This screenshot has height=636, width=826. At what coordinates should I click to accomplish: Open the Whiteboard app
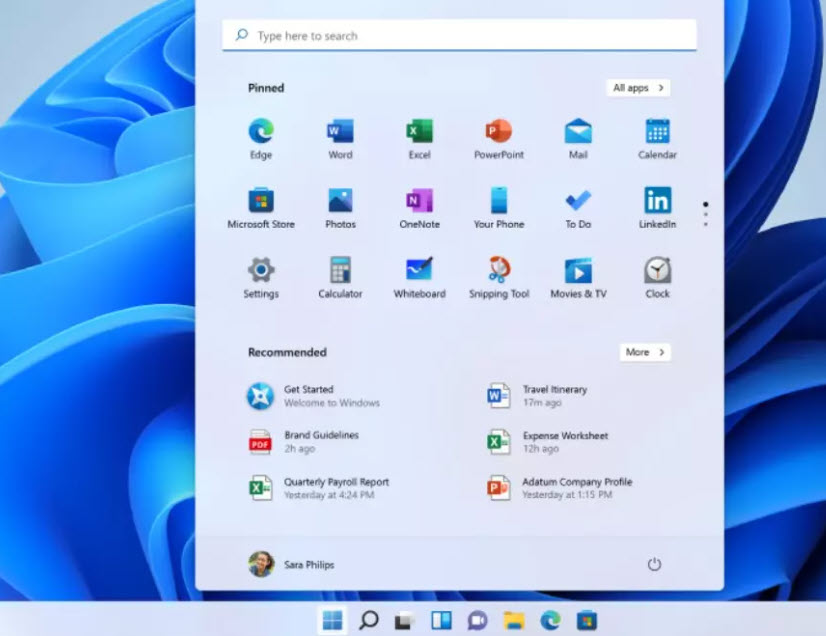[419, 278]
